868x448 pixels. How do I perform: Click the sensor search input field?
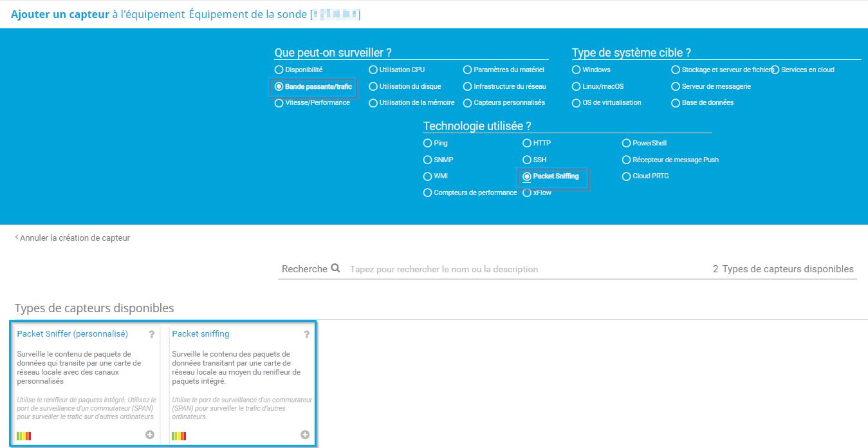[x=515, y=269]
